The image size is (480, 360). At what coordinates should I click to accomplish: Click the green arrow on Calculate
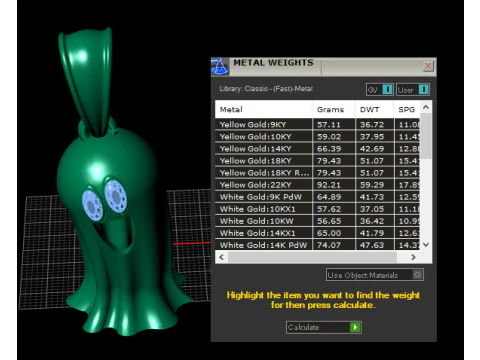355,327
